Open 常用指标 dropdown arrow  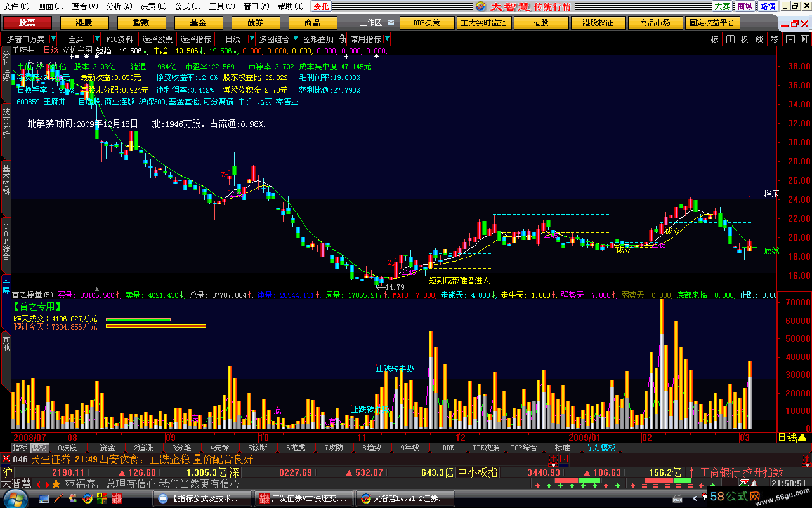click(x=386, y=39)
